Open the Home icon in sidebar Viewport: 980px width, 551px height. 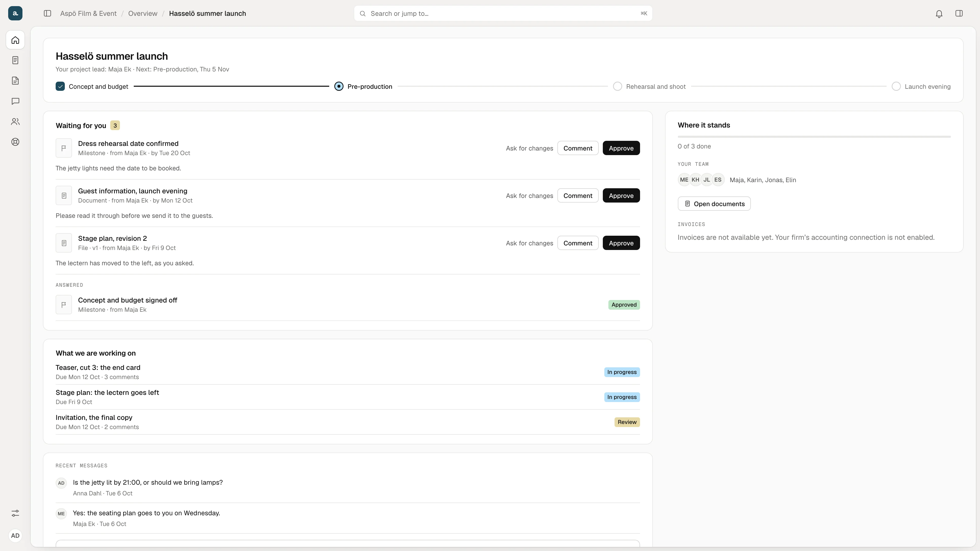(x=15, y=40)
